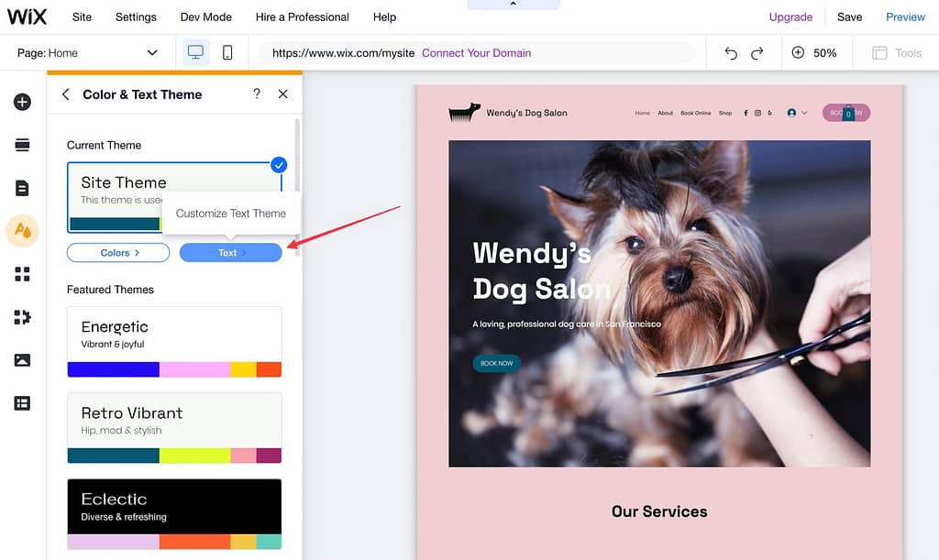Open the Site Design paint icon

(22, 231)
